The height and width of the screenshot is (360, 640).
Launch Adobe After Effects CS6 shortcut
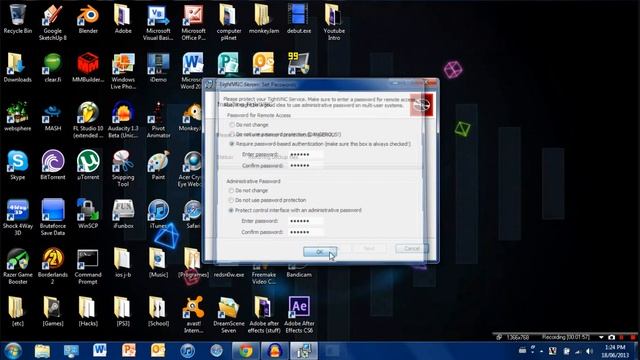pyautogui.click(x=299, y=315)
